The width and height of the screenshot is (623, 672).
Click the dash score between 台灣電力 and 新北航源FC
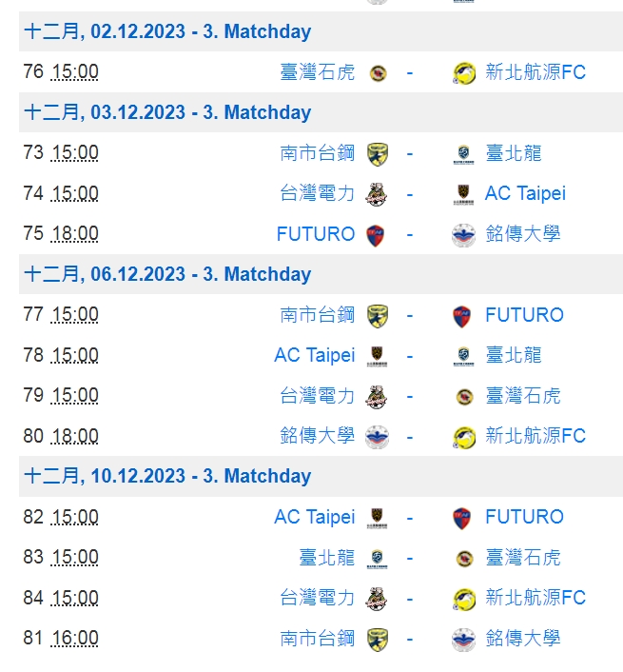[x=410, y=599]
